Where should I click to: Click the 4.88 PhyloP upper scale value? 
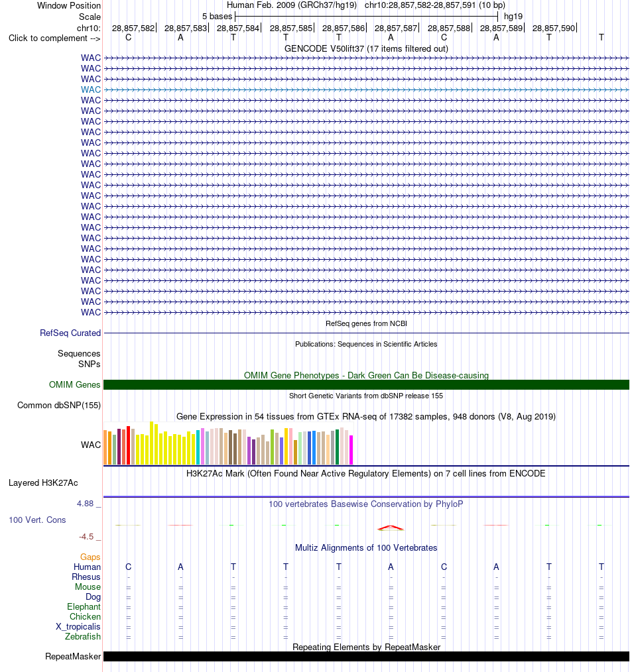click(x=85, y=504)
